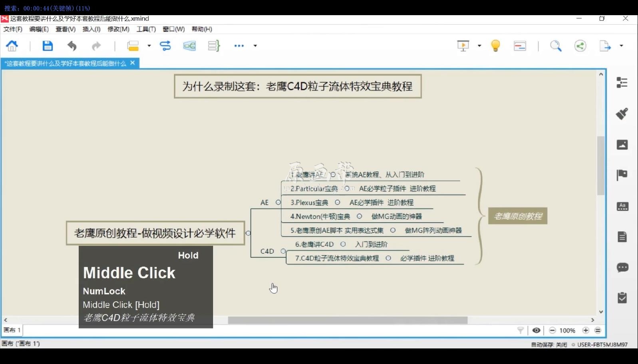This screenshot has height=364, width=638.
Task: Open the 文件(F) menu
Action: (x=13, y=29)
